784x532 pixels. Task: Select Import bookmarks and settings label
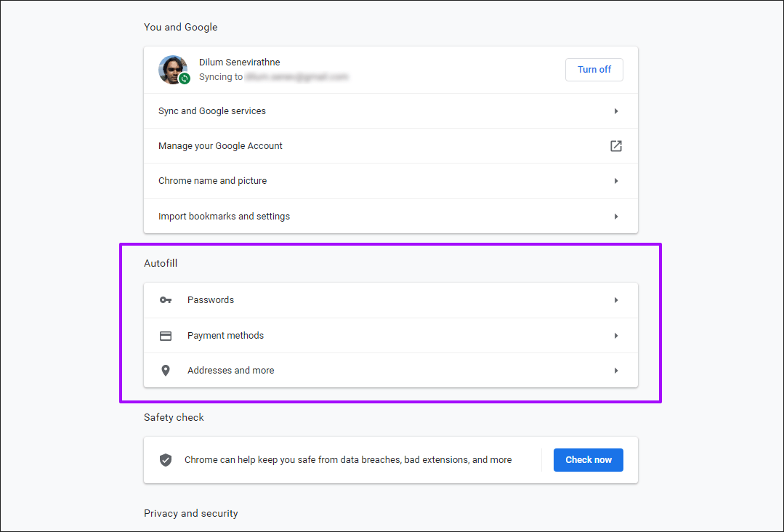(x=224, y=217)
